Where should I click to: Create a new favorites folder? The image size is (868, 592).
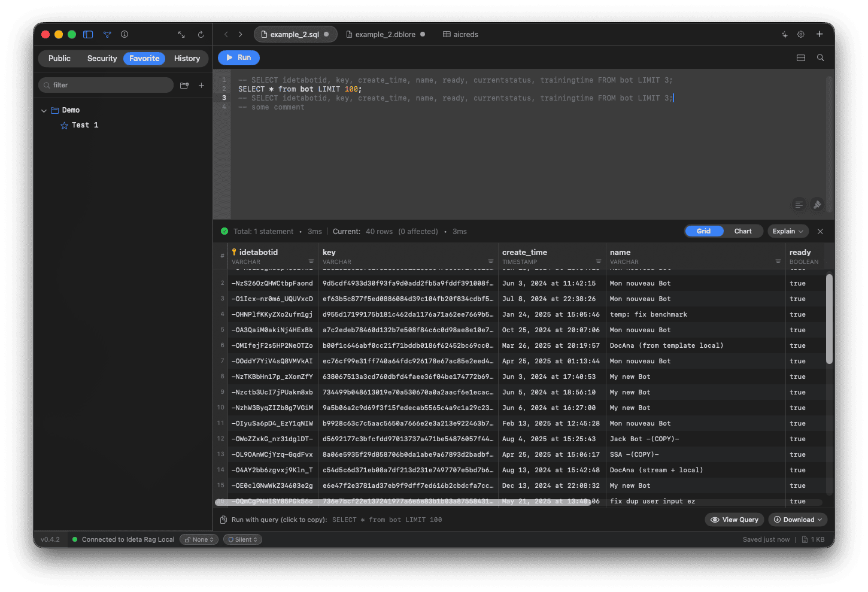click(x=184, y=85)
